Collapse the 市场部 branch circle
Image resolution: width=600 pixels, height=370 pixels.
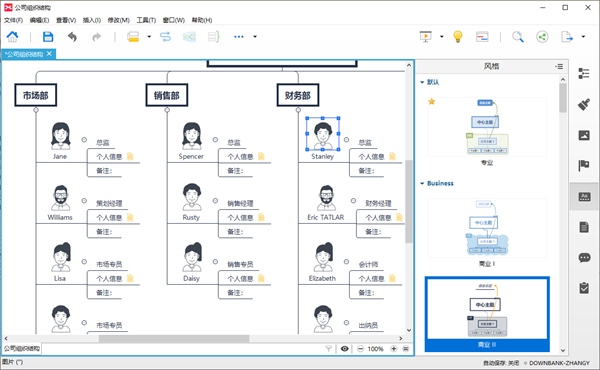click(36, 110)
